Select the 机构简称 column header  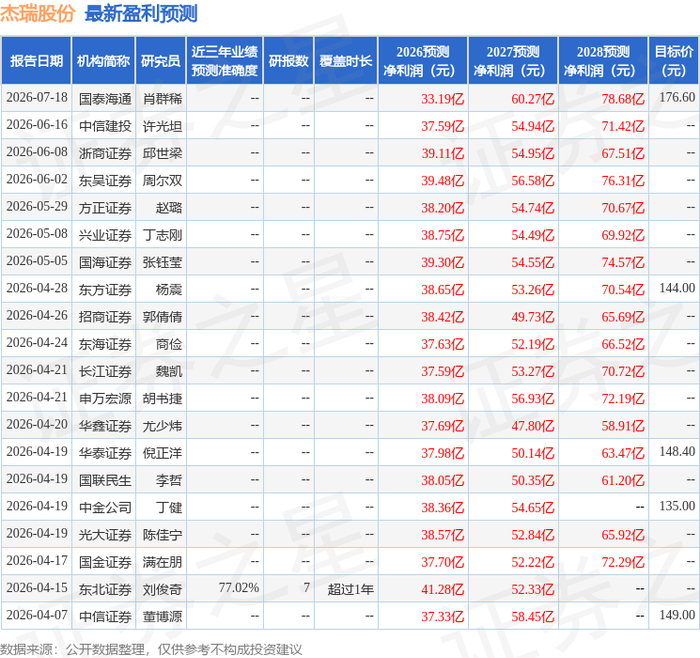103,61
